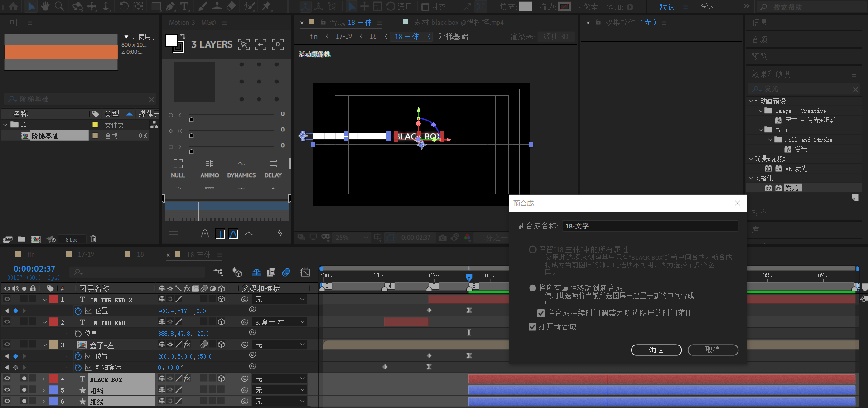Click 经典 3D renderer button
Screen dimensions: 868x408
556,37
